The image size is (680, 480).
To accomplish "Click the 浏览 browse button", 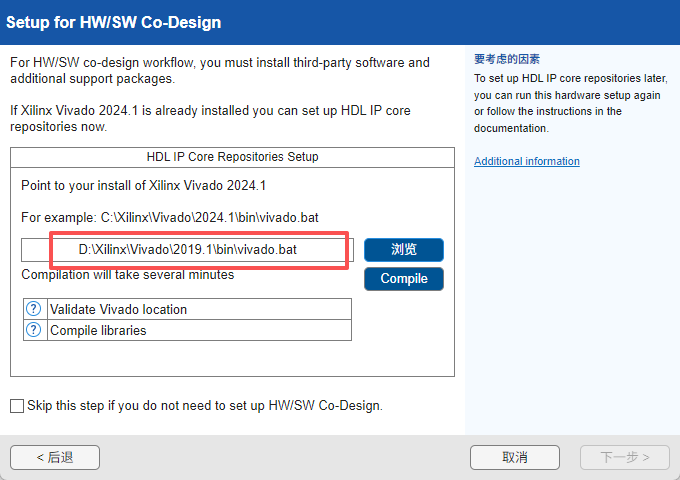I will click(x=404, y=250).
